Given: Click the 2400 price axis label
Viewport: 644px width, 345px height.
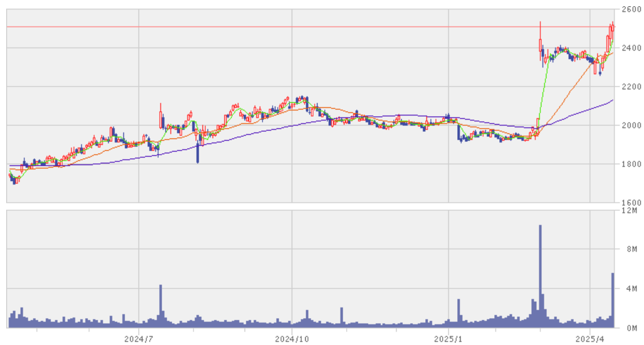Looking at the screenshot, I should coord(631,48).
